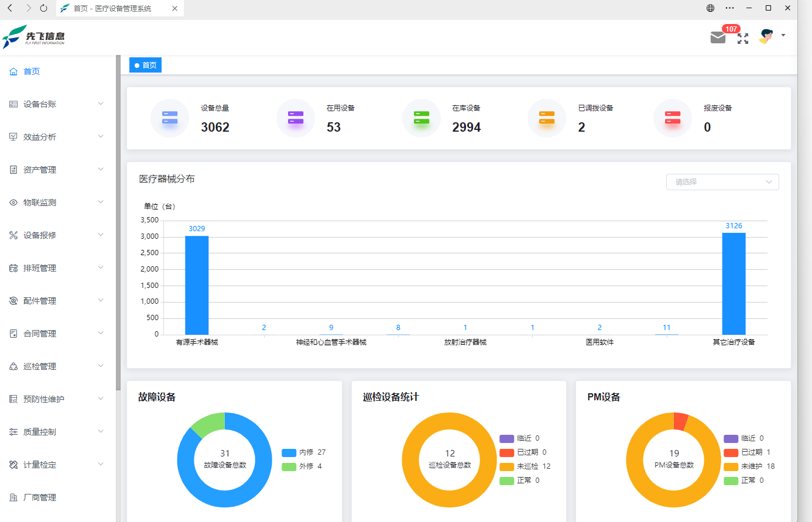
Task: Expand the 排班管理 menu chevron
Action: pos(101,267)
